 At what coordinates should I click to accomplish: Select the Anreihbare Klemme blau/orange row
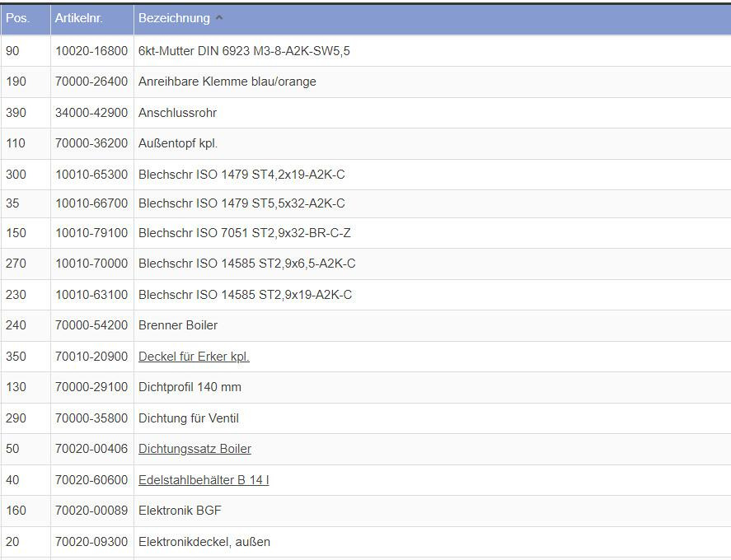click(x=227, y=82)
